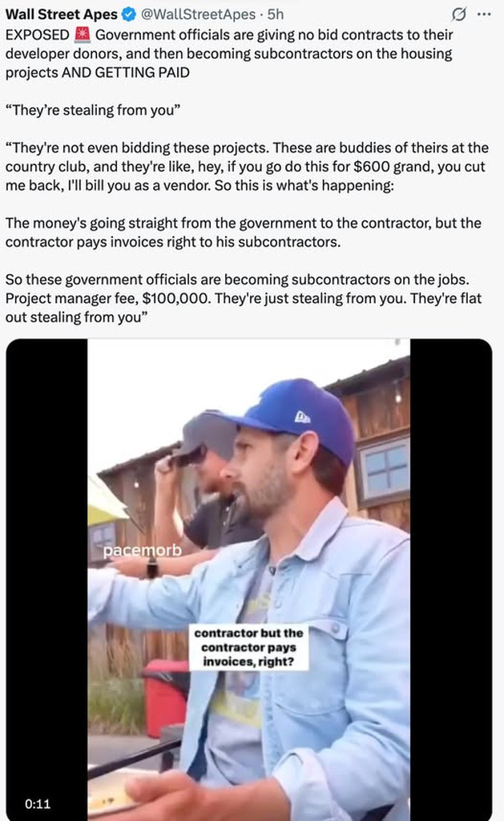Click the EXPOSED headline paragraph
This screenshot has height=821, width=504.
tap(229, 54)
